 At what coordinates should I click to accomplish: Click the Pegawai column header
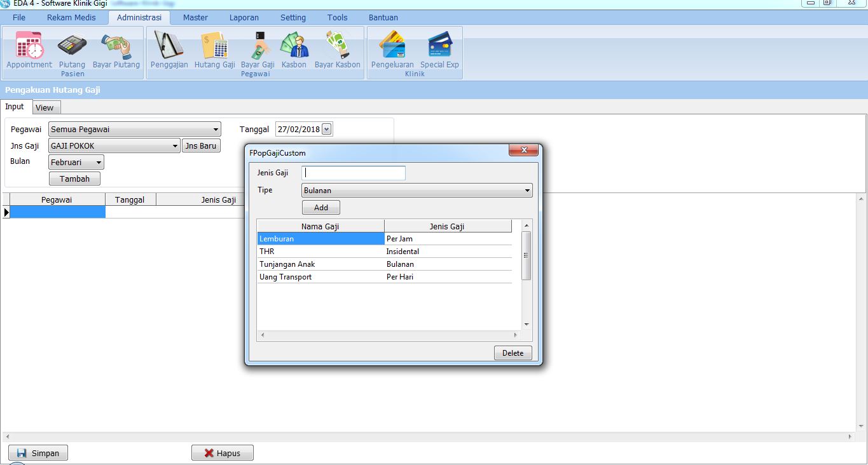(57, 199)
